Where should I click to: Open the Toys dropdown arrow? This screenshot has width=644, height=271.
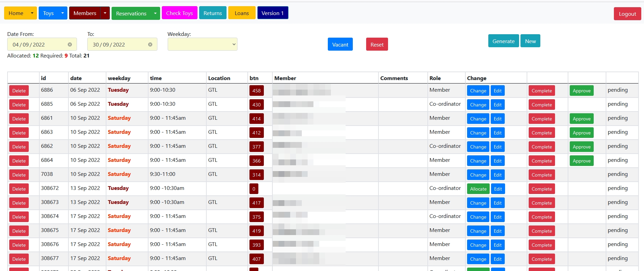[x=62, y=13]
